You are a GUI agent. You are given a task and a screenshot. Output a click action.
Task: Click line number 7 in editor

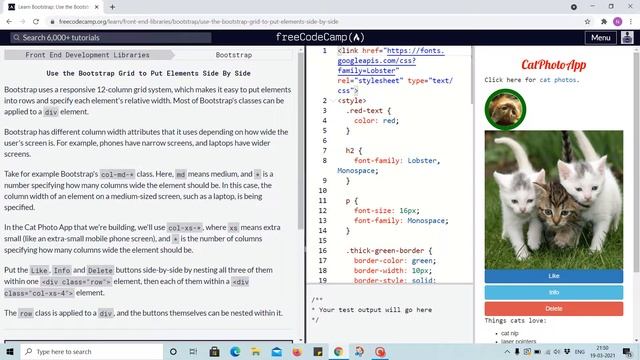point(324,151)
